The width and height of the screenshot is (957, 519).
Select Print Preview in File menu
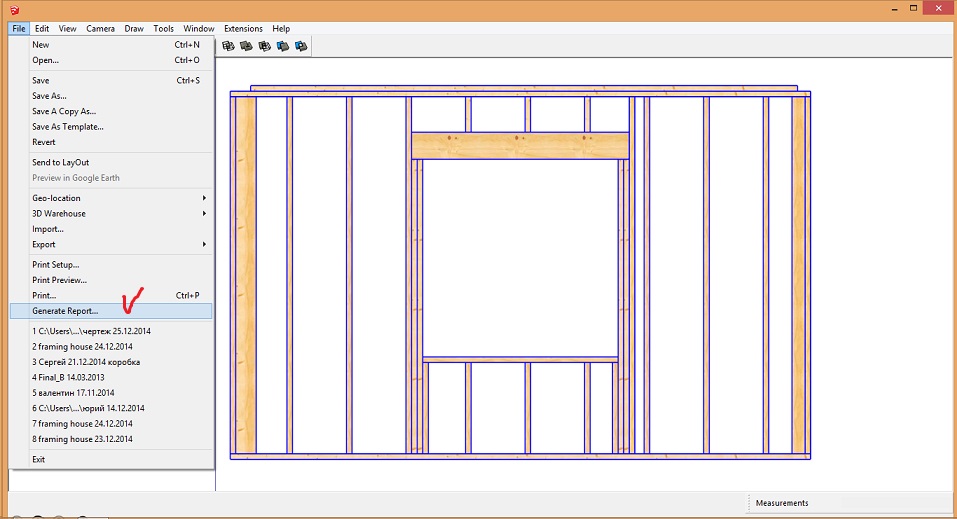coord(59,280)
